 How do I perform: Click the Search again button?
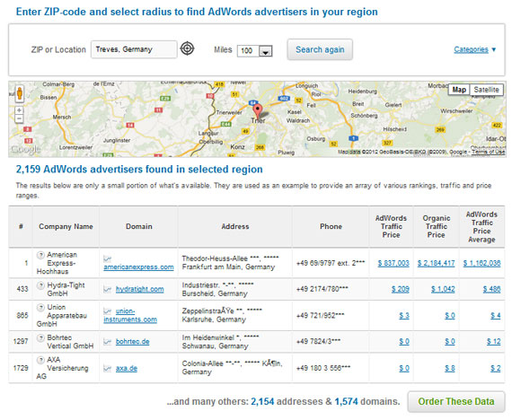[x=320, y=49]
